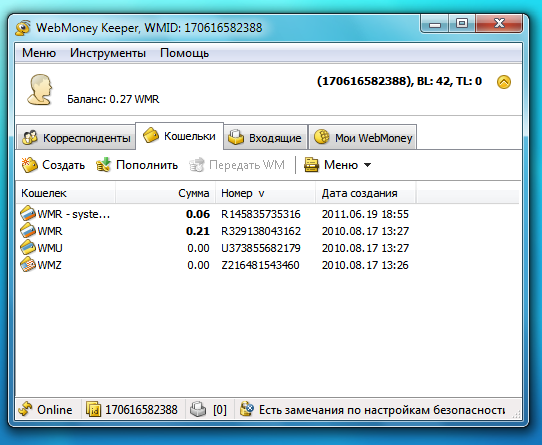Collapse the header with the yellow chevron
This screenshot has height=445, width=542.
pyautogui.click(x=504, y=82)
